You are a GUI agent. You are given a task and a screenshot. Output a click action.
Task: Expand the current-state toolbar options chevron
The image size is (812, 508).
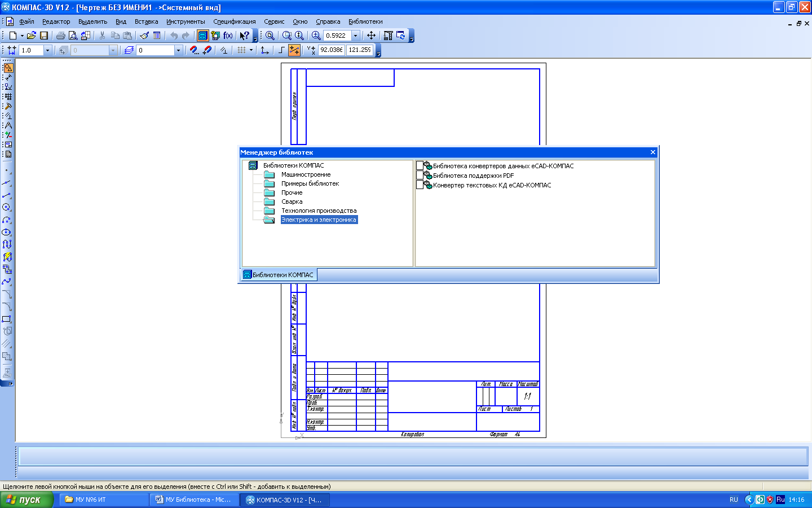click(x=378, y=51)
